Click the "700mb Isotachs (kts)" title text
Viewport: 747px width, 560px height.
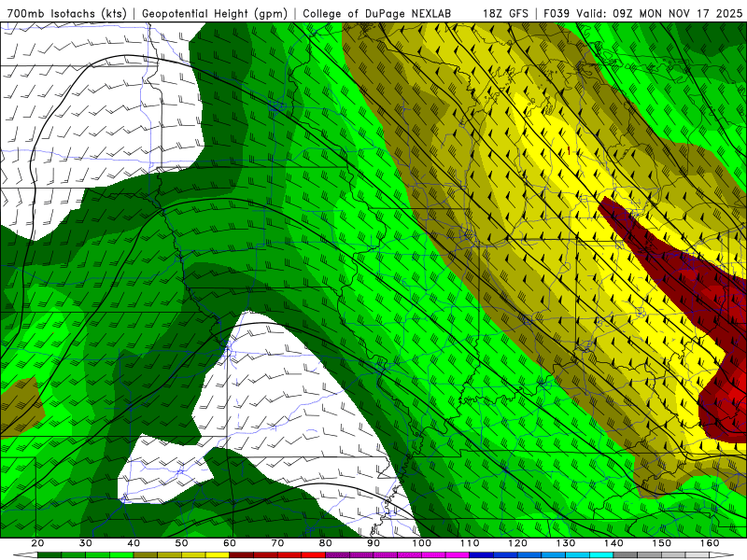66,13
